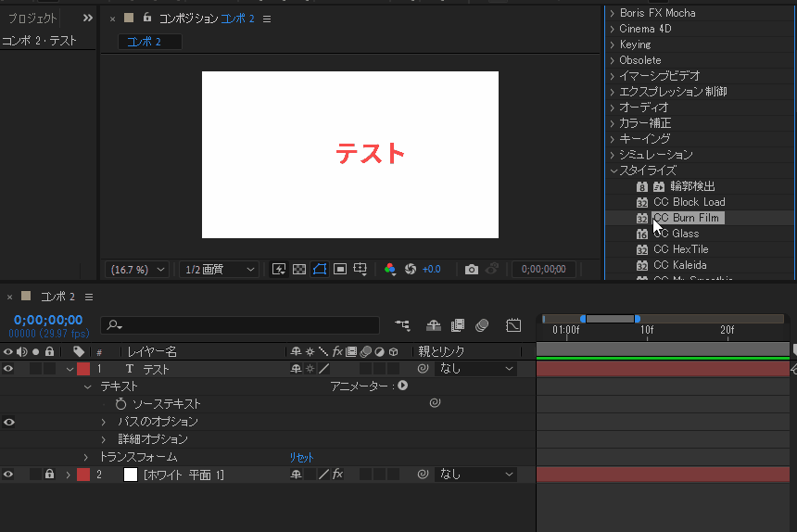Screen dimensions: 797x532
Task: Select the CC Kaleida effect
Action: [x=679, y=265]
